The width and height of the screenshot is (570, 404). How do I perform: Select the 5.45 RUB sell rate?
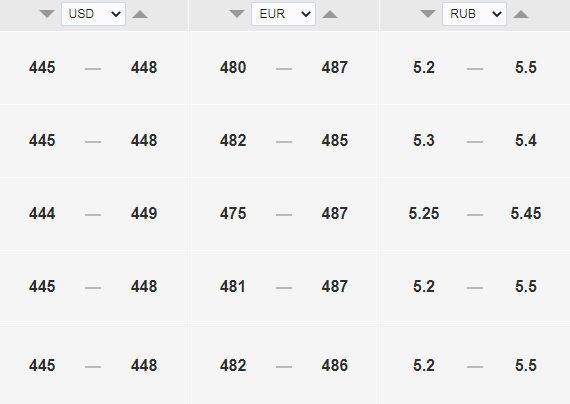[526, 213]
